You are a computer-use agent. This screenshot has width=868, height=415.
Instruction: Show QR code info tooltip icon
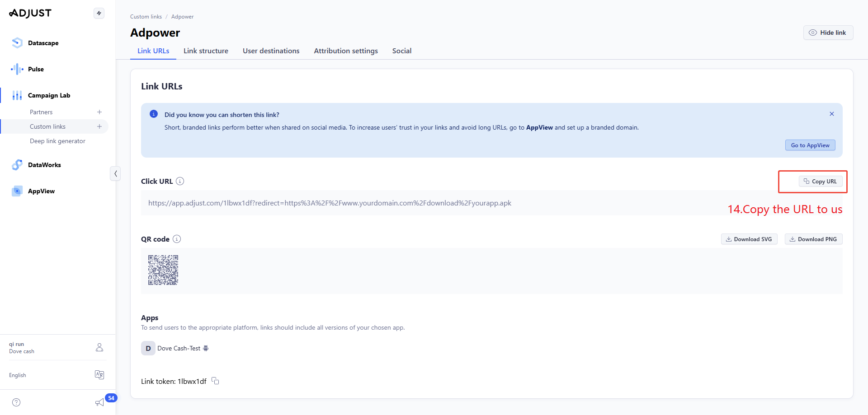coord(177,239)
